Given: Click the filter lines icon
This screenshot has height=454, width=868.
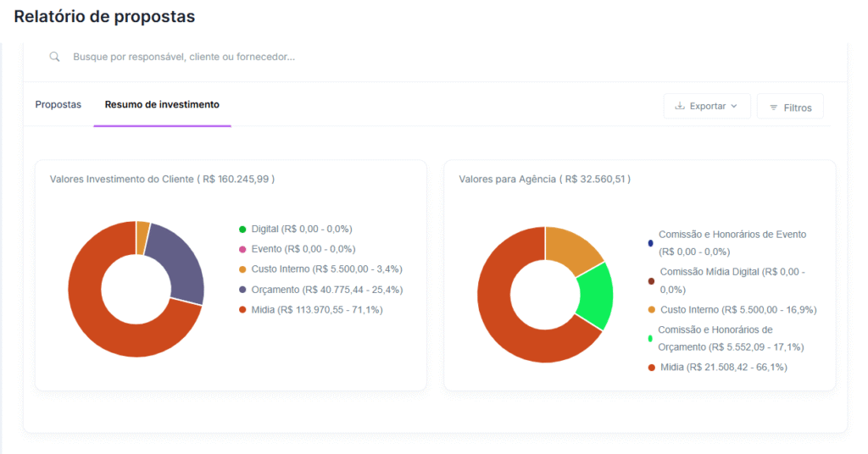Looking at the screenshot, I should click(x=773, y=108).
